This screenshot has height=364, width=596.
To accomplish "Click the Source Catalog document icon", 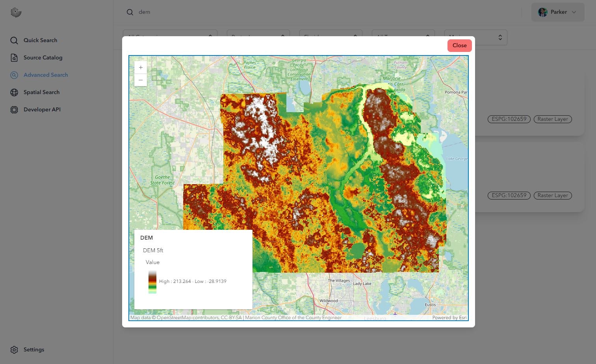I will [14, 57].
